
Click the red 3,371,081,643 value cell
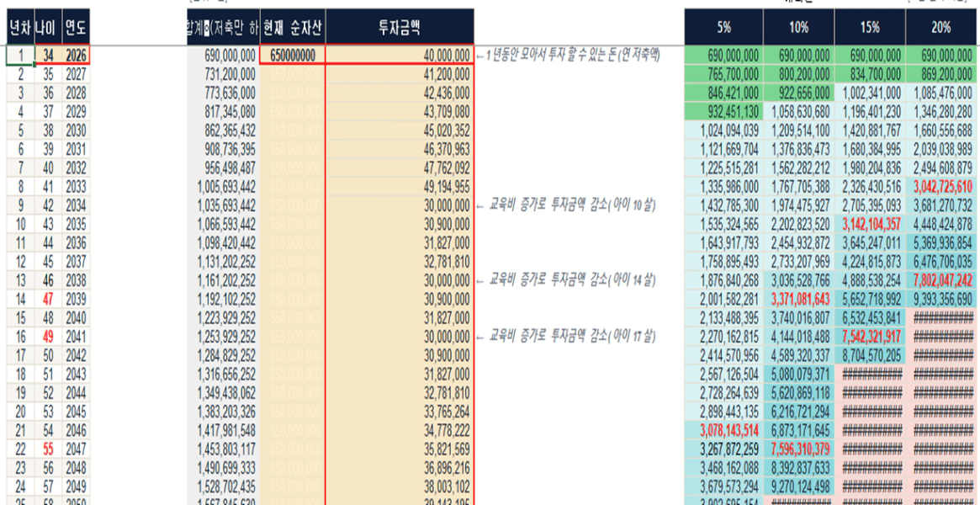[799, 299]
